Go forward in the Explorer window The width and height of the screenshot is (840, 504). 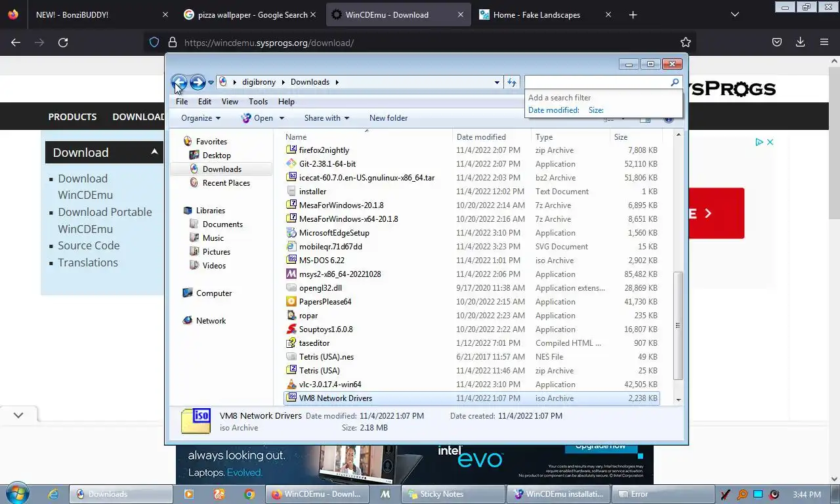[x=198, y=82]
